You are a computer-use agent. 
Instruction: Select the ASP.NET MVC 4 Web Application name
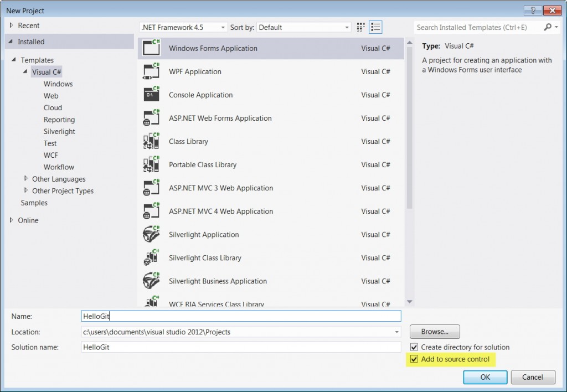(221, 211)
